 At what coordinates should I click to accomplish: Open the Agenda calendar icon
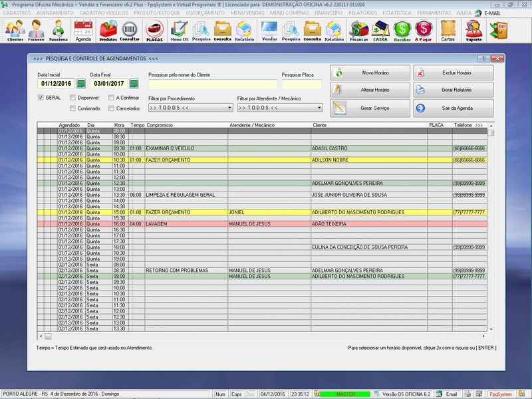tap(83, 31)
